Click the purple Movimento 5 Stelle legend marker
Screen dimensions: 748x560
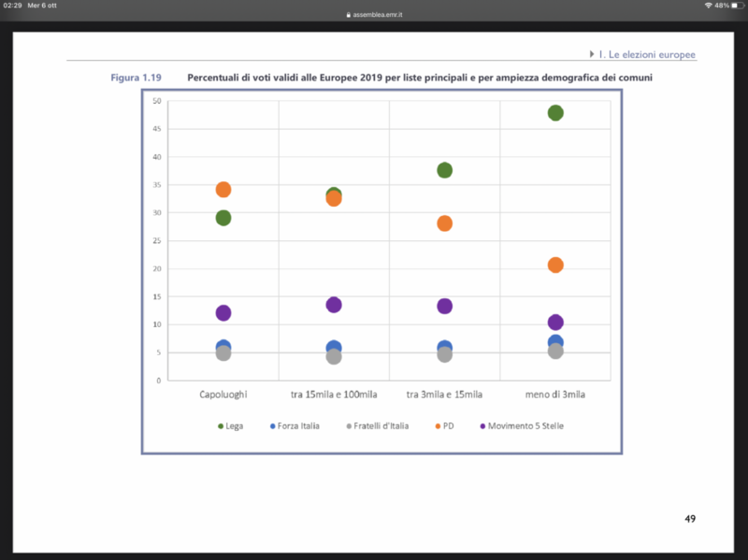(x=482, y=426)
